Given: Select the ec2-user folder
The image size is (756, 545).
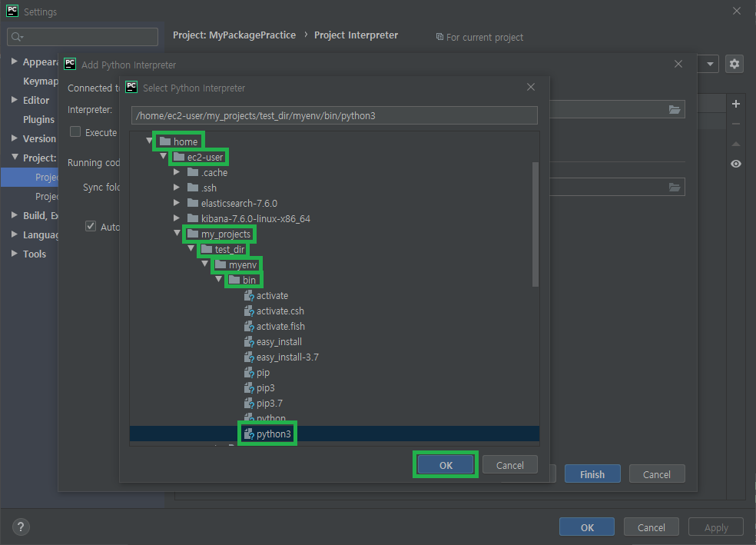Looking at the screenshot, I should pyautogui.click(x=198, y=157).
